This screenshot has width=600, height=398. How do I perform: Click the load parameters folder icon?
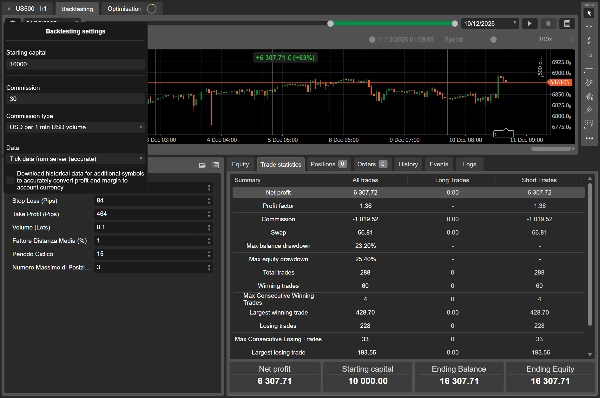click(x=202, y=165)
